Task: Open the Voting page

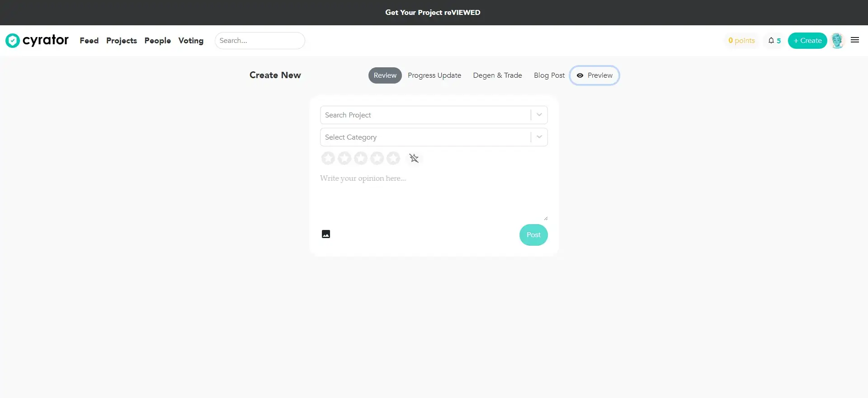Action: click(191, 41)
